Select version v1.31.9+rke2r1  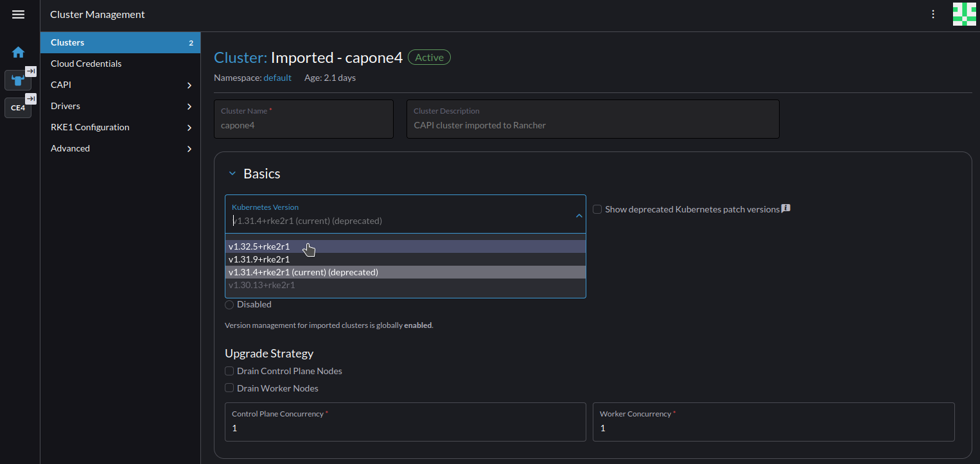[405, 259]
